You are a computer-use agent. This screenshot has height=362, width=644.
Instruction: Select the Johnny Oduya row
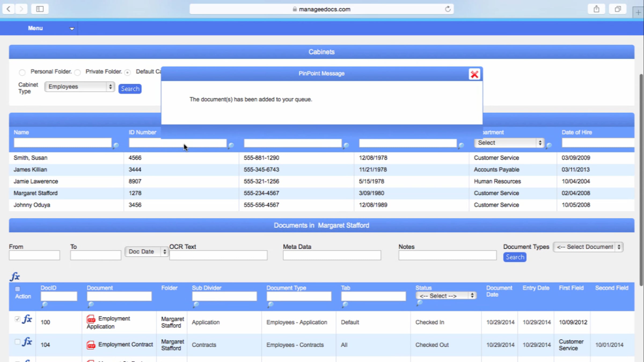321,205
